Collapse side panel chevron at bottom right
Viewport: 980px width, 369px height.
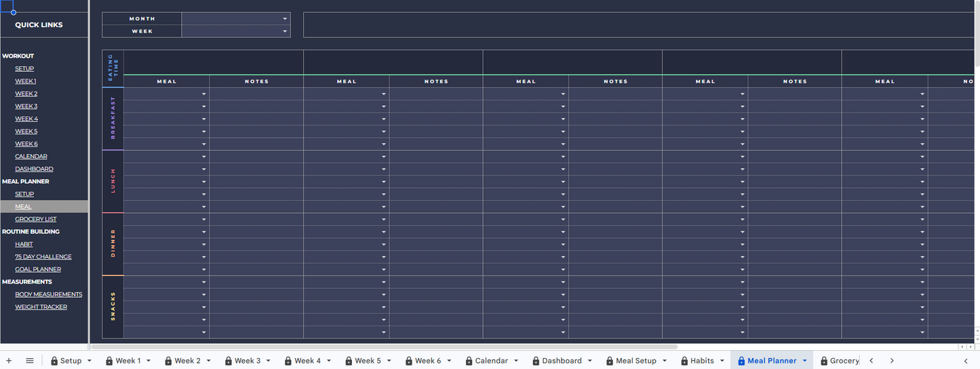[966, 361]
